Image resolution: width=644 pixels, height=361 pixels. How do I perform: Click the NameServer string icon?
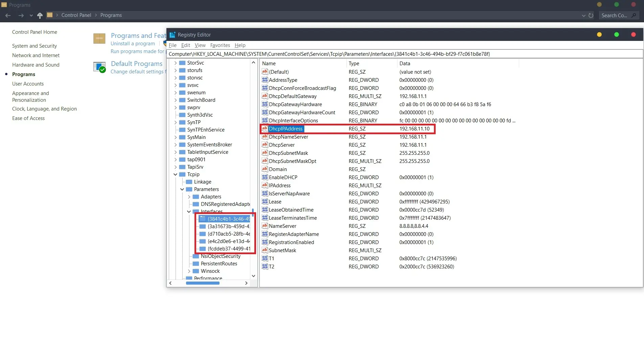265,226
